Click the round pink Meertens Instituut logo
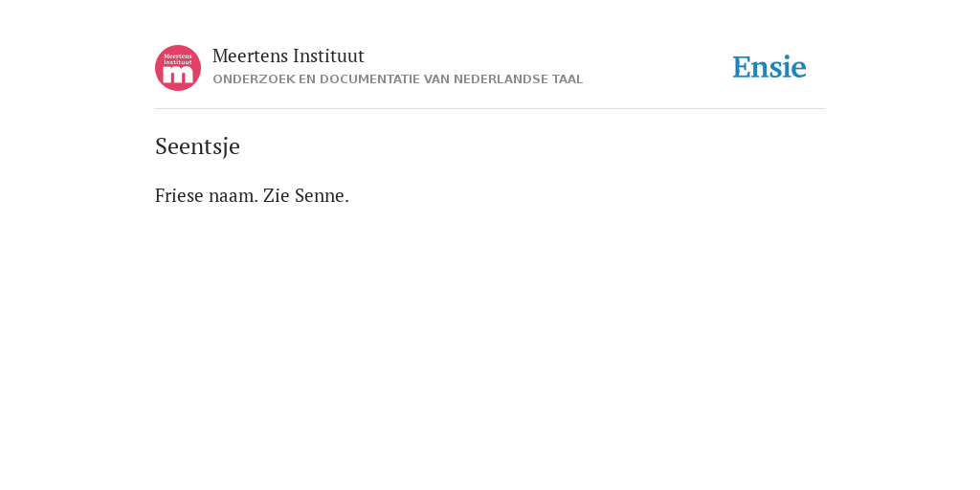 click(x=178, y=68)
